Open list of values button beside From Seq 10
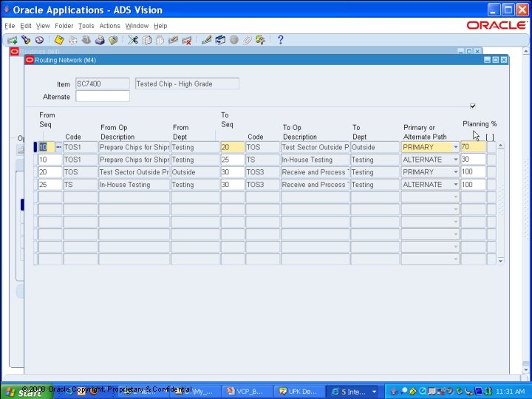532x399 pixels. (58, 147)
